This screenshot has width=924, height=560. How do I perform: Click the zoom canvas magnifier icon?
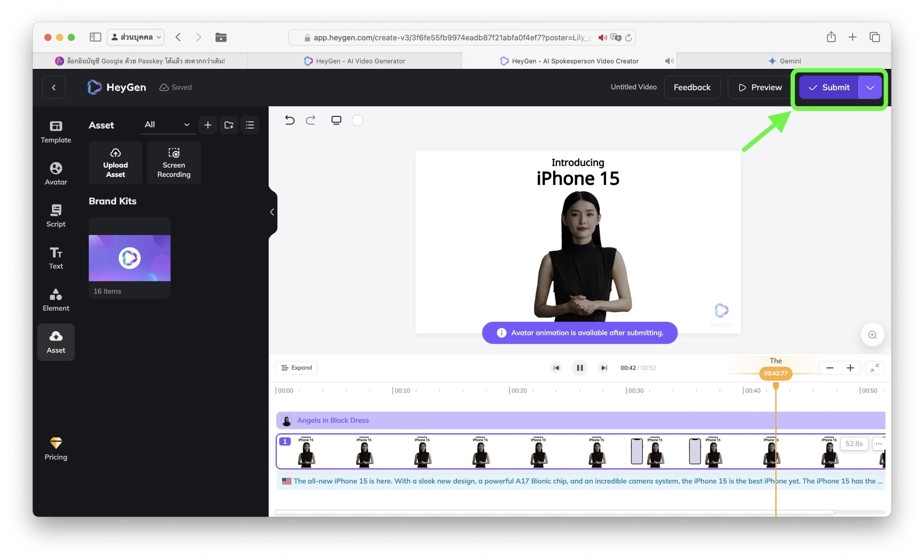(872, 335)
